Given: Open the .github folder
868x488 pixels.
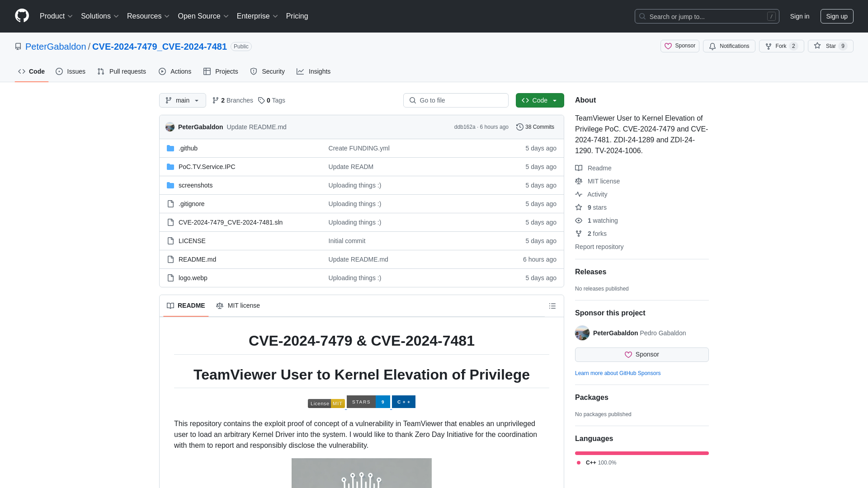Looking at the screenshot, I should [188, 148].
